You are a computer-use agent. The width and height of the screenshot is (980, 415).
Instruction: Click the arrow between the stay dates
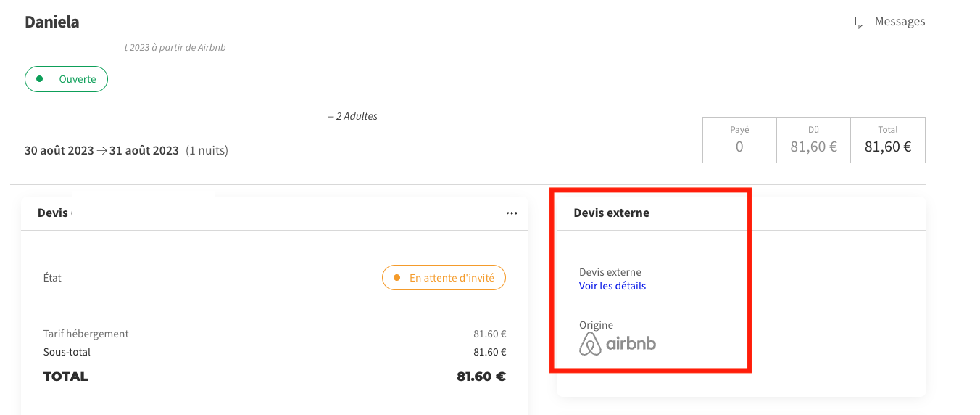pos(101,151)
